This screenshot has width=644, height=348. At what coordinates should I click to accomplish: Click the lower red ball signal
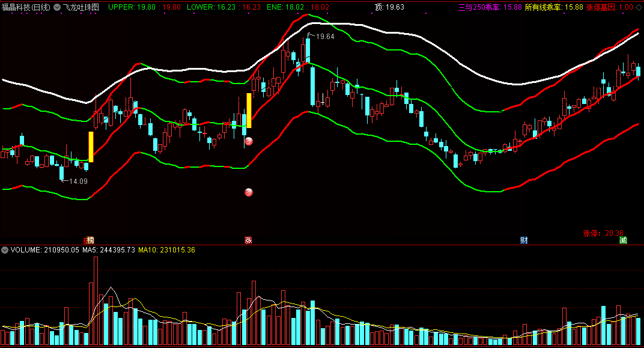[x=249, y=192]
